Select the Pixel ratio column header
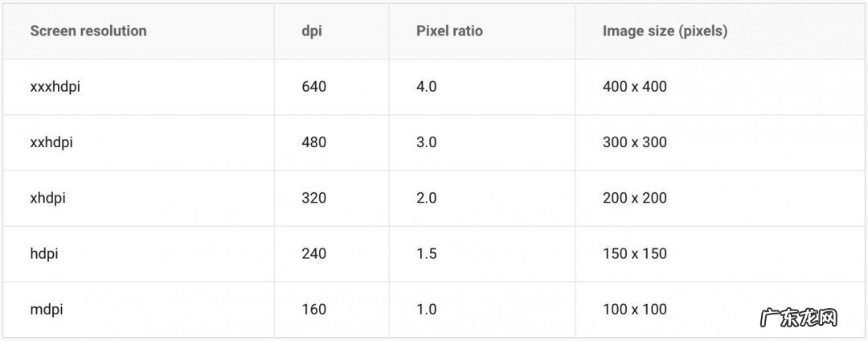The width and height of the screenshot is (868, 341). (x=449, y=31)
